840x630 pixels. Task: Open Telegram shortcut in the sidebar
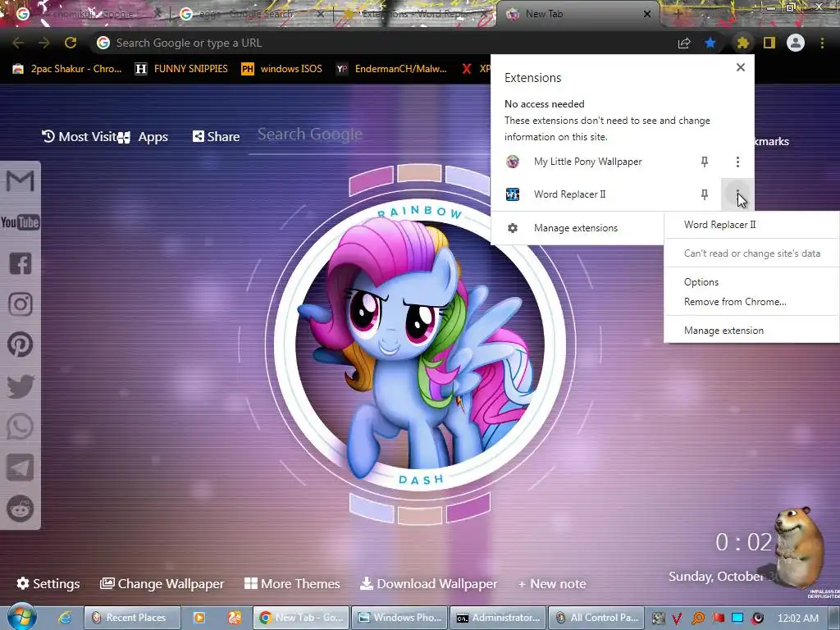click(x=21, y=468)
